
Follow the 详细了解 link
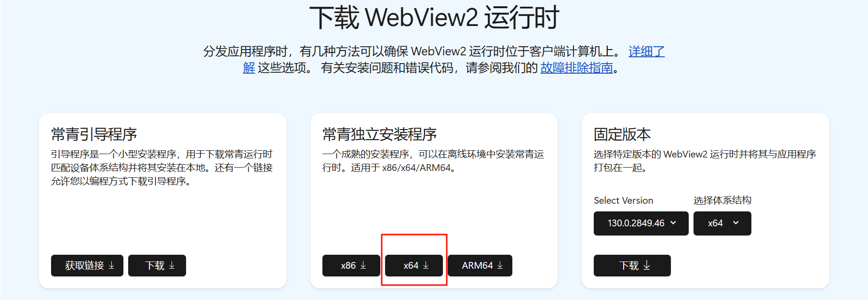pos(646,51)
